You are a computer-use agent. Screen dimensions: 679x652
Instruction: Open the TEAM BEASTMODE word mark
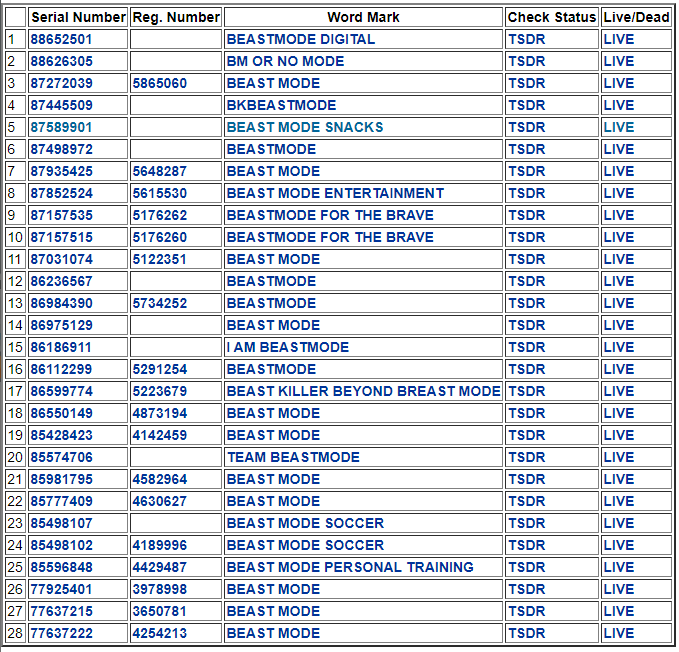point(292,457)
